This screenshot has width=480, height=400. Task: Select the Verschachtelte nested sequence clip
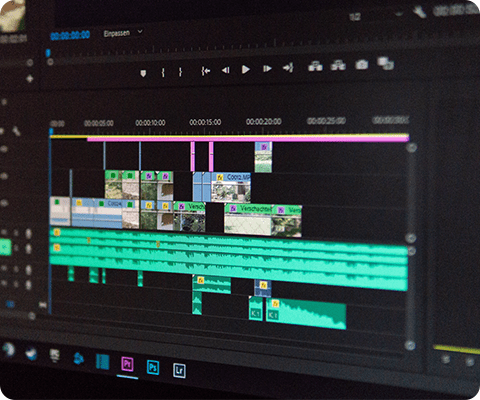(x=248, y=220)
